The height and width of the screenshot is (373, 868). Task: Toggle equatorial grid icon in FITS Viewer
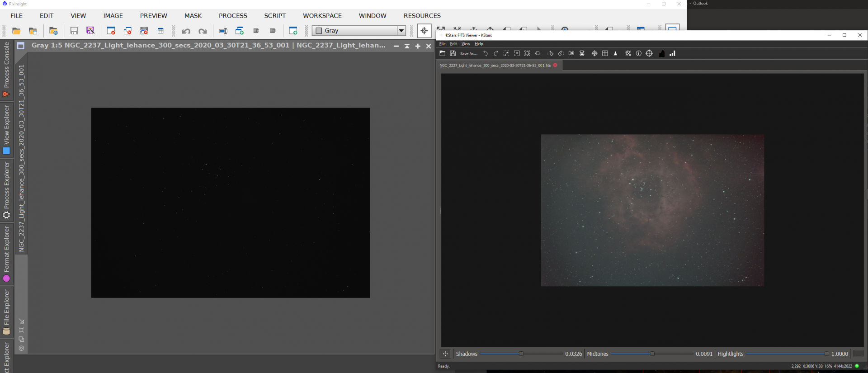point(628,53)
